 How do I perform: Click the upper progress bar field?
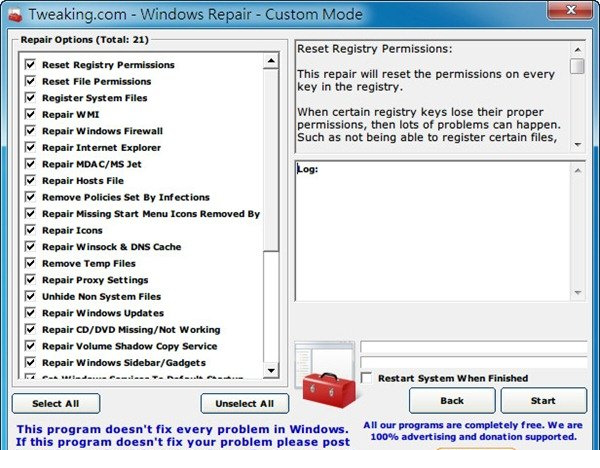click(x=474, y=347)
